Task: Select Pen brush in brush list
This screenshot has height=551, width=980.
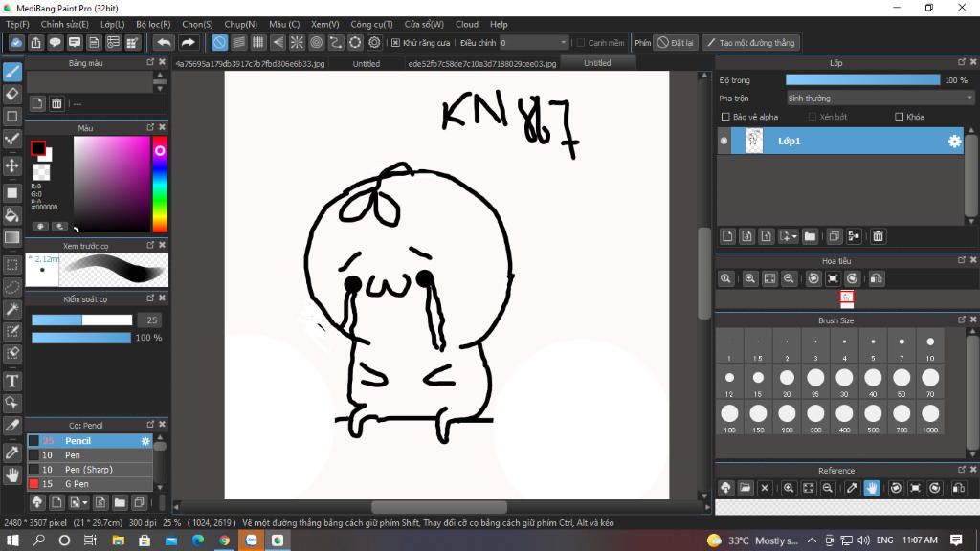Action: [89, 455]
